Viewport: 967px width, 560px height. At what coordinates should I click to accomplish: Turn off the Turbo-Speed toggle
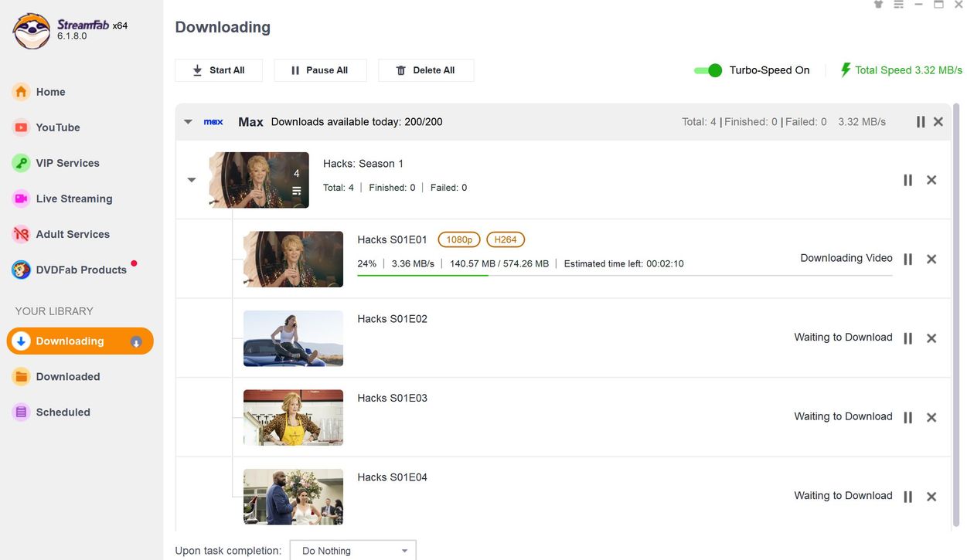pyautogui.click(x=708, y=70)
